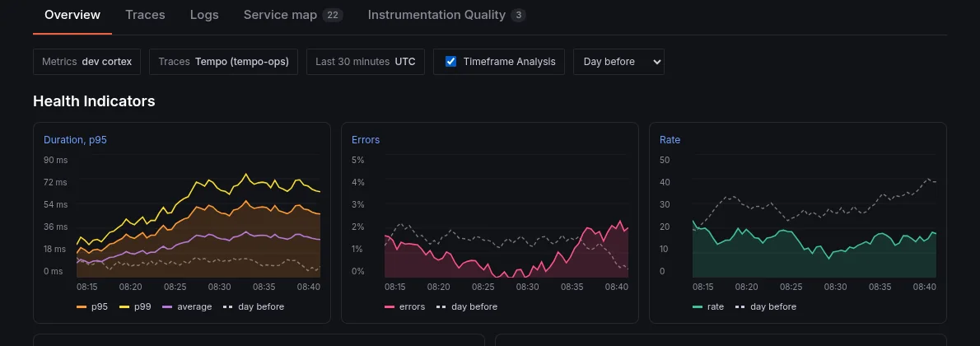Click the Traces Tempo (tempo-ops) selector
This screenshot has width=980, height=346.
pyautogui.click(x=224, y=62)
